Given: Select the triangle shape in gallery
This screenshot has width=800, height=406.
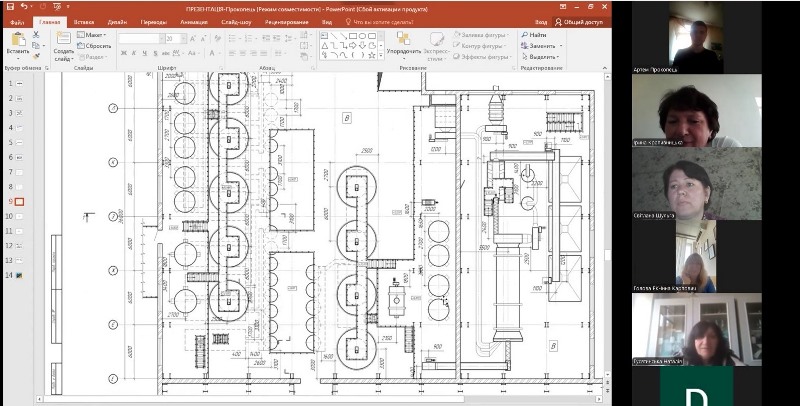Looking at the screenshot, I should click(324, 45).
